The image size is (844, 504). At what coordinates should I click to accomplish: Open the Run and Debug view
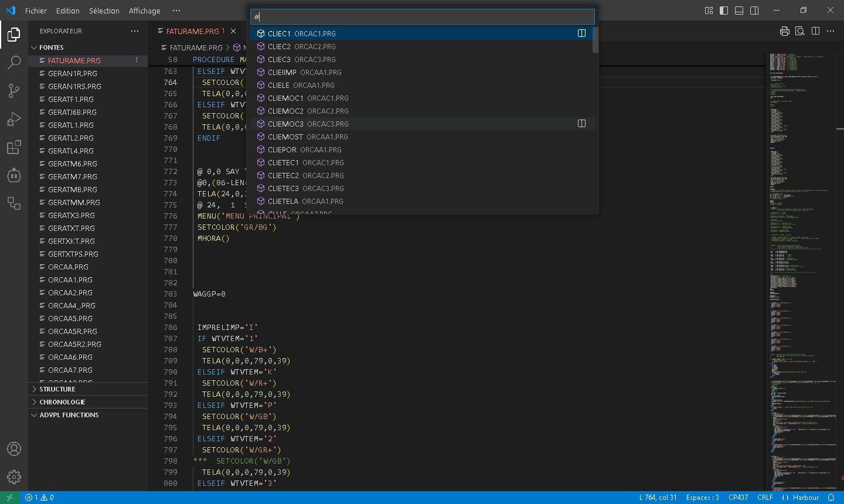tap(14, 119)
